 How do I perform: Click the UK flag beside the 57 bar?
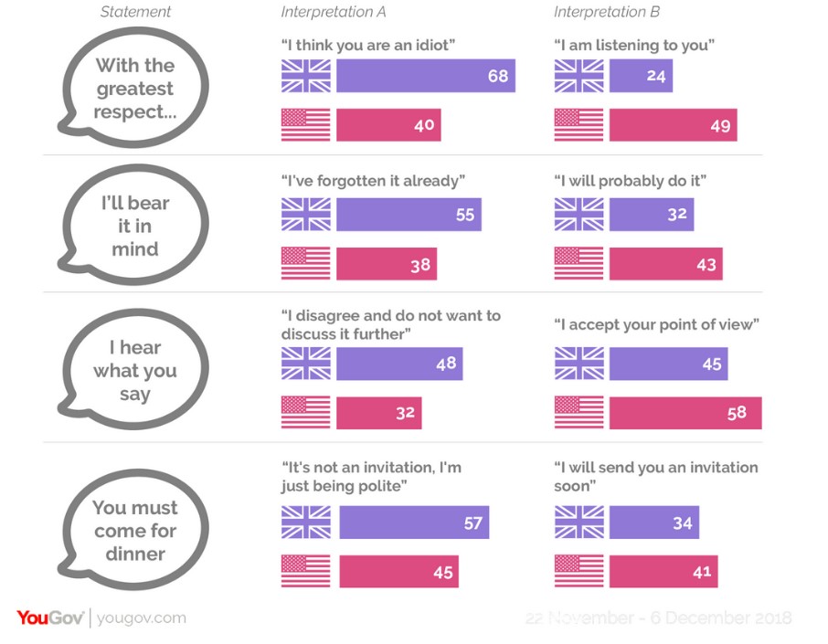[x=305, y=523]
